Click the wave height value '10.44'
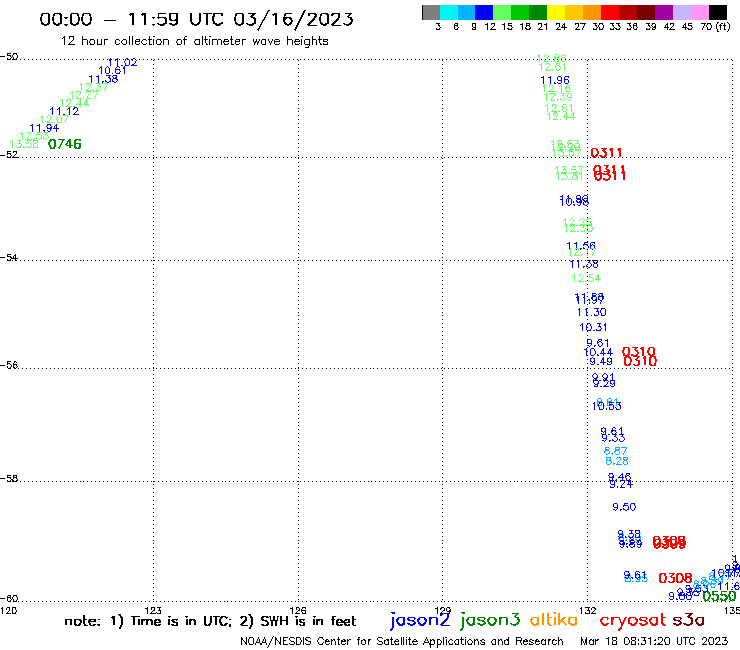This screenshot has width=740, height=650. (598, 353)
